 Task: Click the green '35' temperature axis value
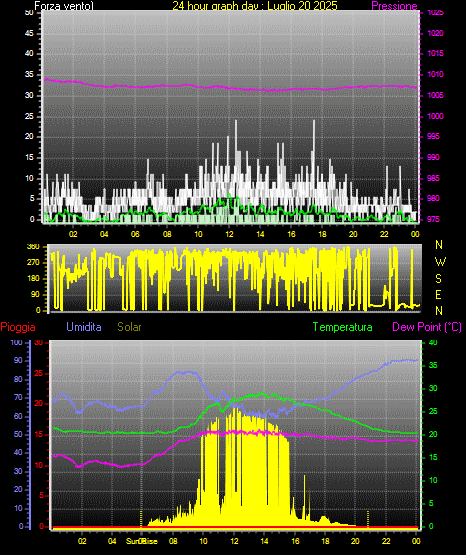point(433,365)
